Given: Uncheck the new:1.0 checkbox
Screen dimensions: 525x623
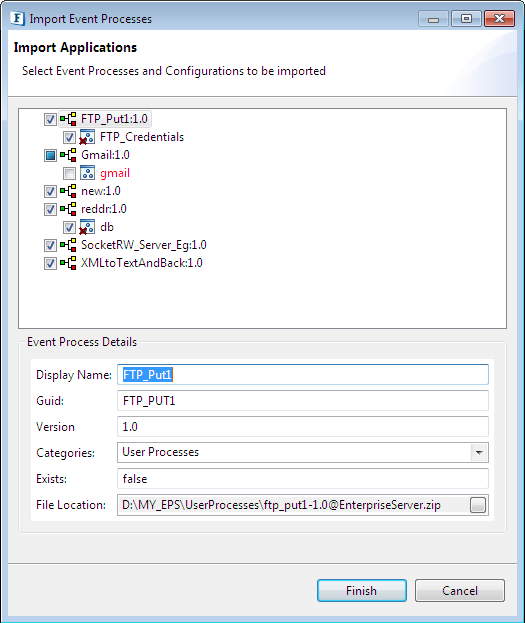Looking at the screenshot, I should pos(50,191).
